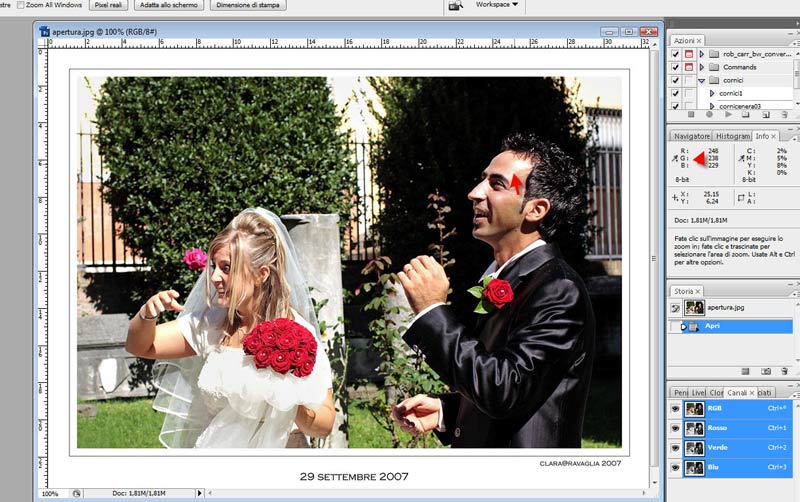
Task: Close the Info panel tab
Action: tap(773, 136)
